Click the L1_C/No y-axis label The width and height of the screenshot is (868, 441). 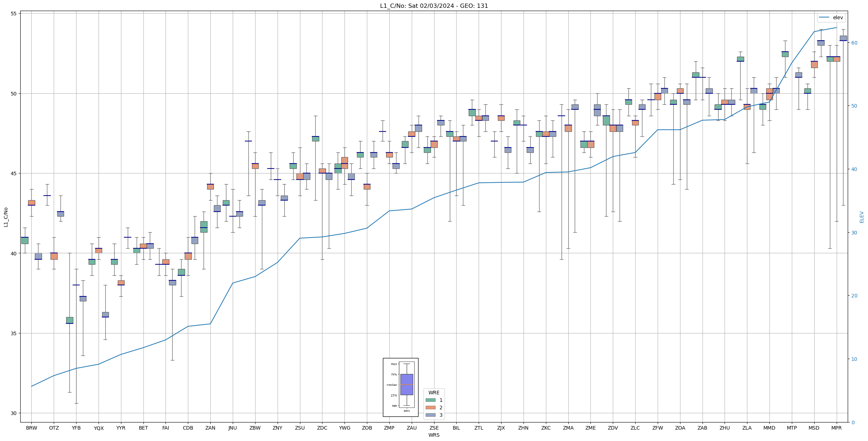(x=6, y=217)
